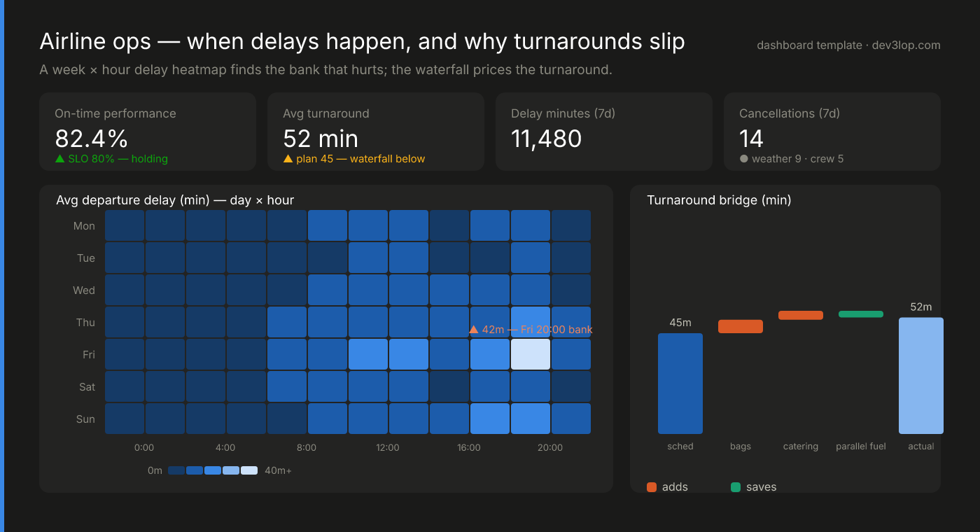Click the SLO 80% holding status text
980x532 pixels.
click(x=118, y=159)
